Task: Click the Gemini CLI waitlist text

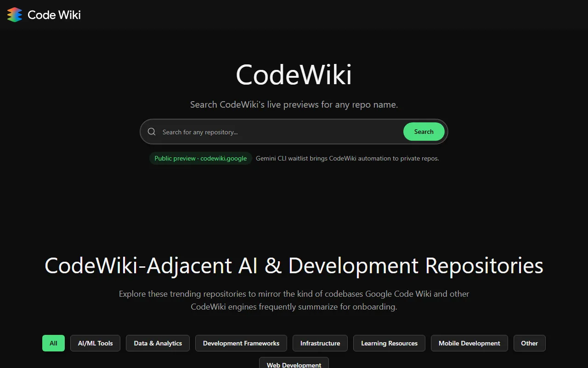Action: click(347, 158)
